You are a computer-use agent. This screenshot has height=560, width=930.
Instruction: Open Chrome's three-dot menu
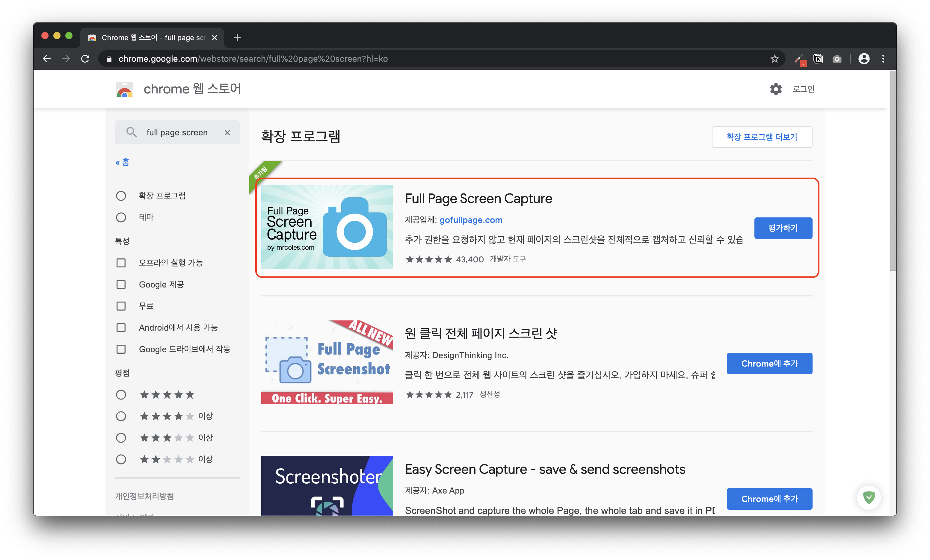pyautogui.click(x=883, y=58)
